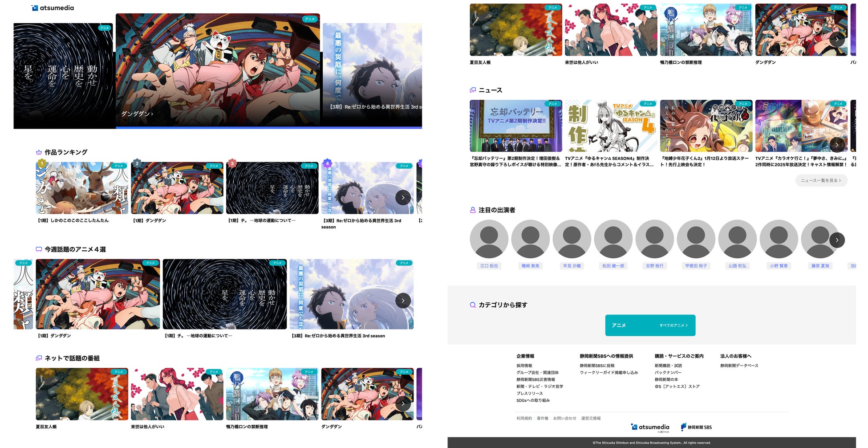Open the 採用情報 footer link
The width and height of the screenshot is (868, 448).
[x=524, y=366]
